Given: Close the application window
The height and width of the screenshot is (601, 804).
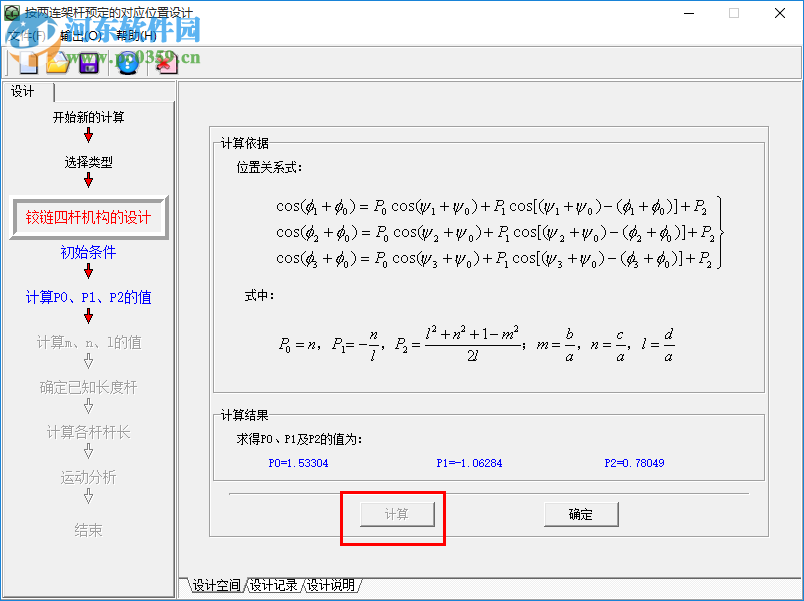Looking at the screenshot, I should coord(779,13).
